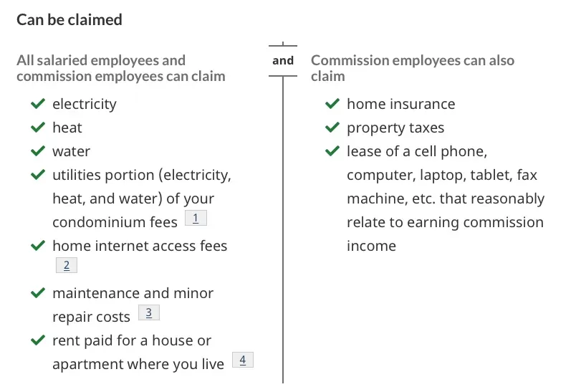This screenshot has width=581, height=392.
Task: Select the checkmark beside water
Action: [38, 150]
